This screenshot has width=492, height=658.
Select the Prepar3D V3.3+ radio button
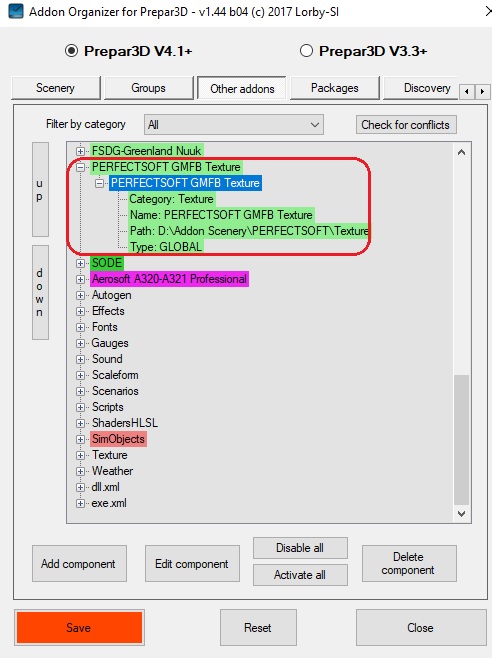coord(306,51)
